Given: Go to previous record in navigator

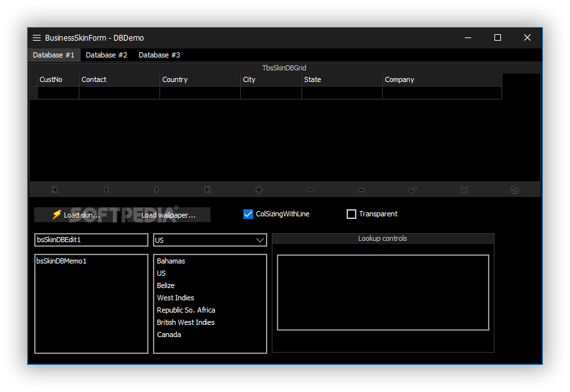Looking at the screenshot, I should (x=106, y=189).
